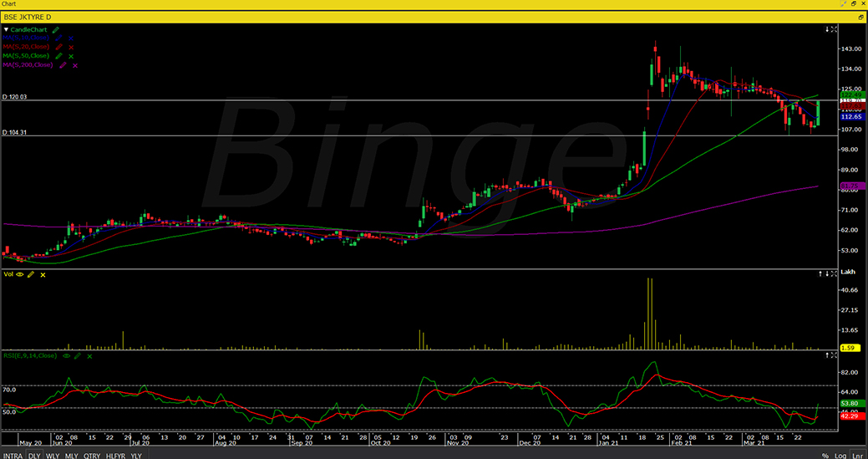
Task: Move price panel down with arrow icon
Action: pyautogui.click(x=827, y=28)
